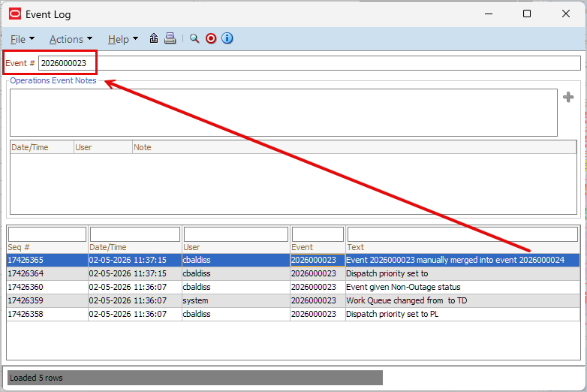Add a note with the plus icon
Viewport: 587px width, 392px height.
(568, 97)
